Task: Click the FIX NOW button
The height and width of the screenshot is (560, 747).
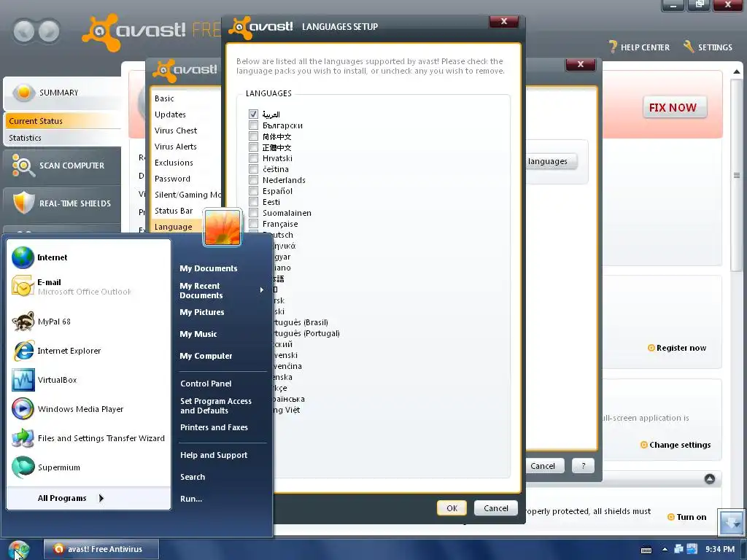Action: 673,108
